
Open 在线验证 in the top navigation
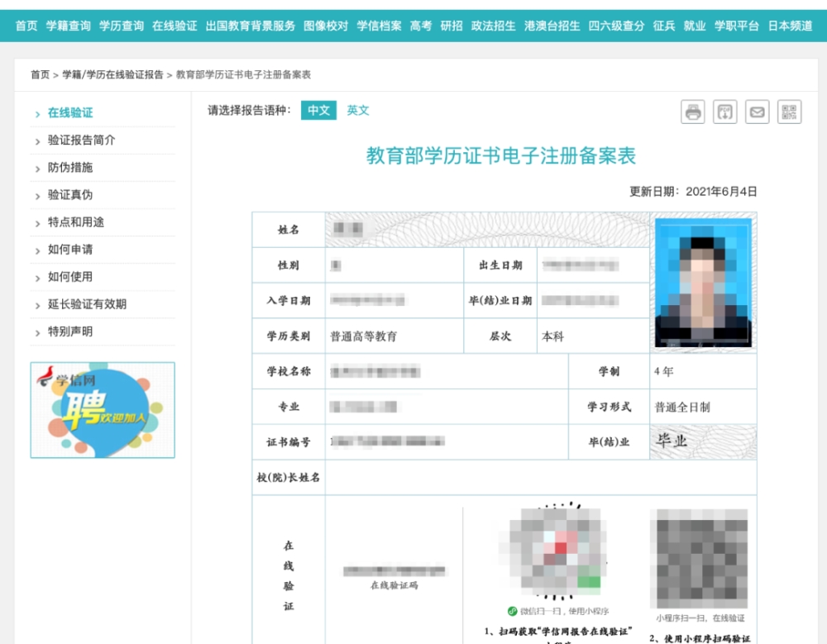point(174,26)
